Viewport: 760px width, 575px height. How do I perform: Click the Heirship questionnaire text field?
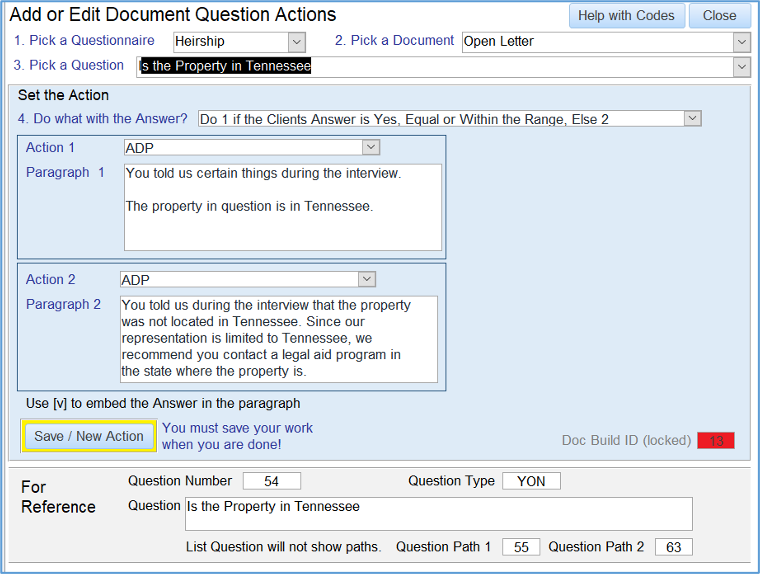tap(229, 42)
